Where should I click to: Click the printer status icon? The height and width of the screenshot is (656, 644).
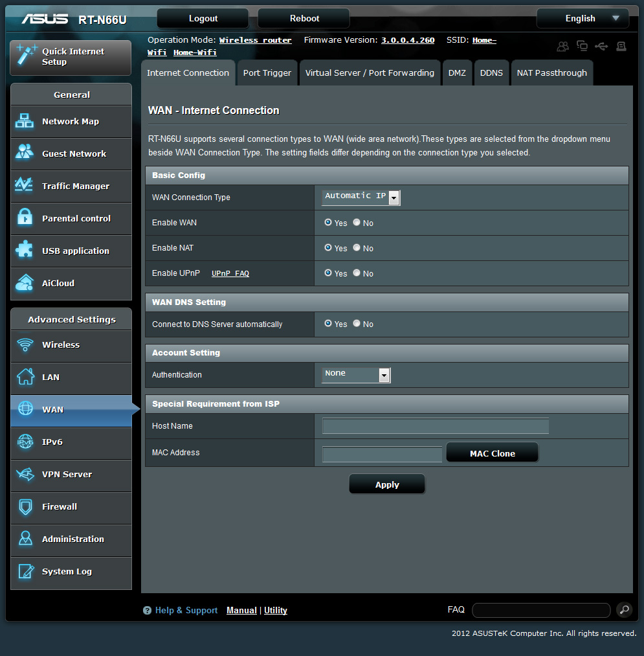point(621,46)
